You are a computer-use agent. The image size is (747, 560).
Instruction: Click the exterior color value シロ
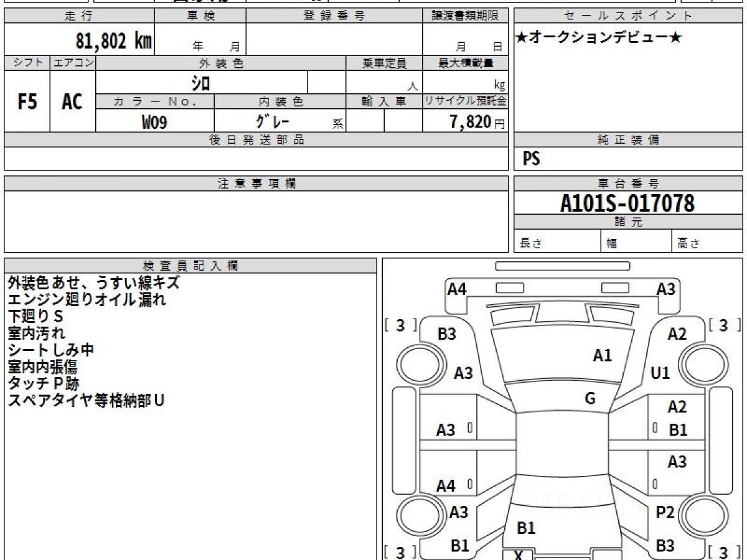(201, 83)
